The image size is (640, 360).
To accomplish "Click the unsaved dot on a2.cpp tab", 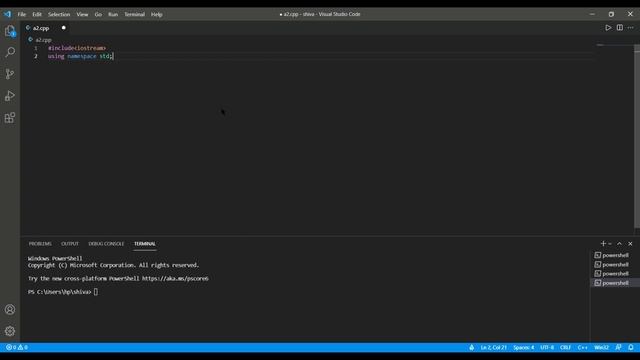I will [x=64, y=28].
